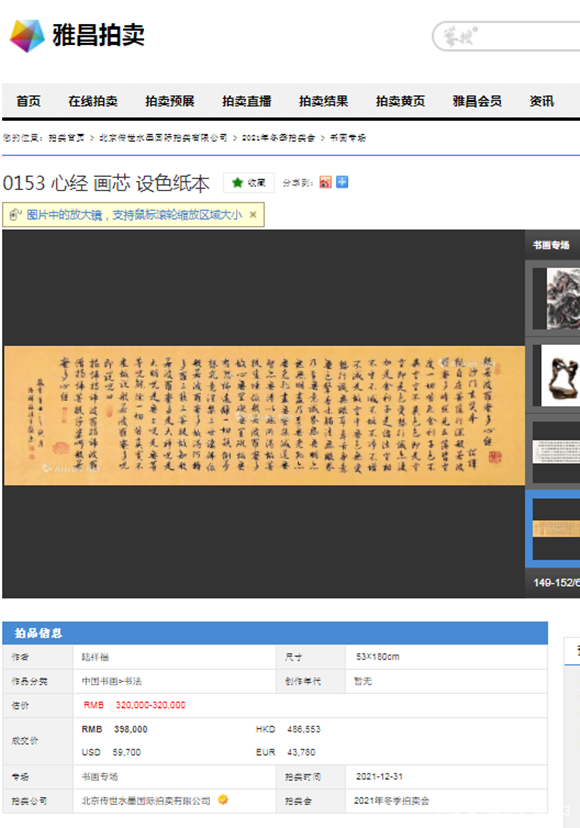Click the lot title 0153 心经 画芯 设色纸本
580x828 pixels.
pyautogui.click(x=106, y=183)
